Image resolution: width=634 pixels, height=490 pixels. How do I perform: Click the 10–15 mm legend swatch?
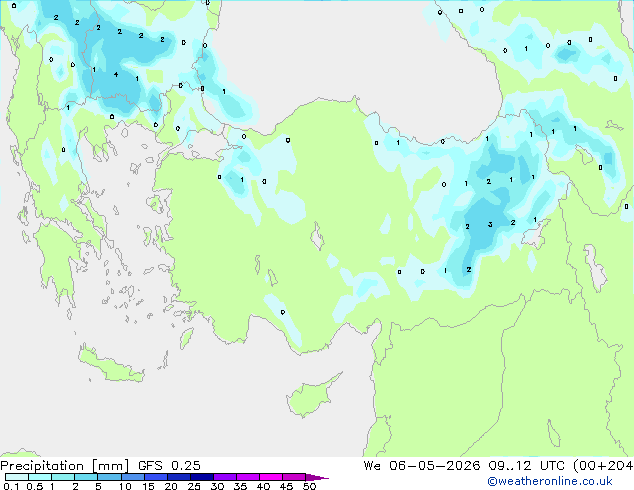click(133, 477)
